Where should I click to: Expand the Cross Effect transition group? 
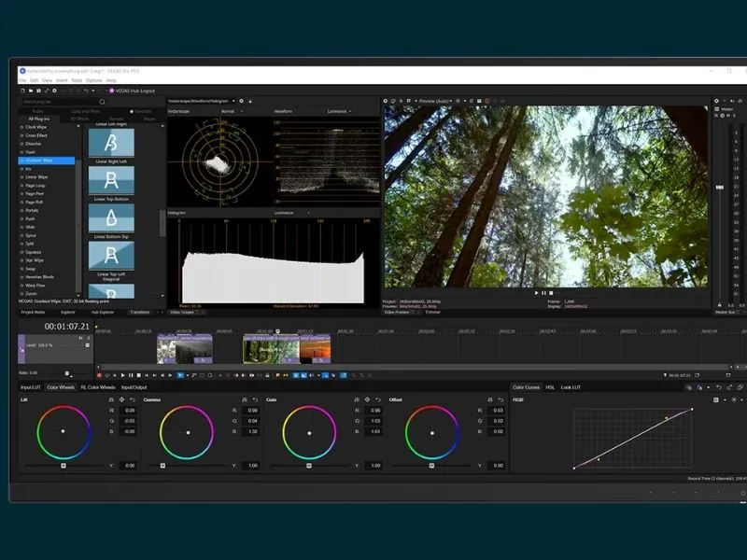click(x=21, y=135)
